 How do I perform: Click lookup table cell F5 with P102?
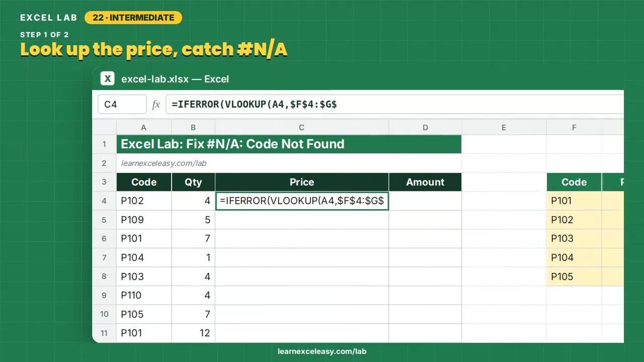574,220
